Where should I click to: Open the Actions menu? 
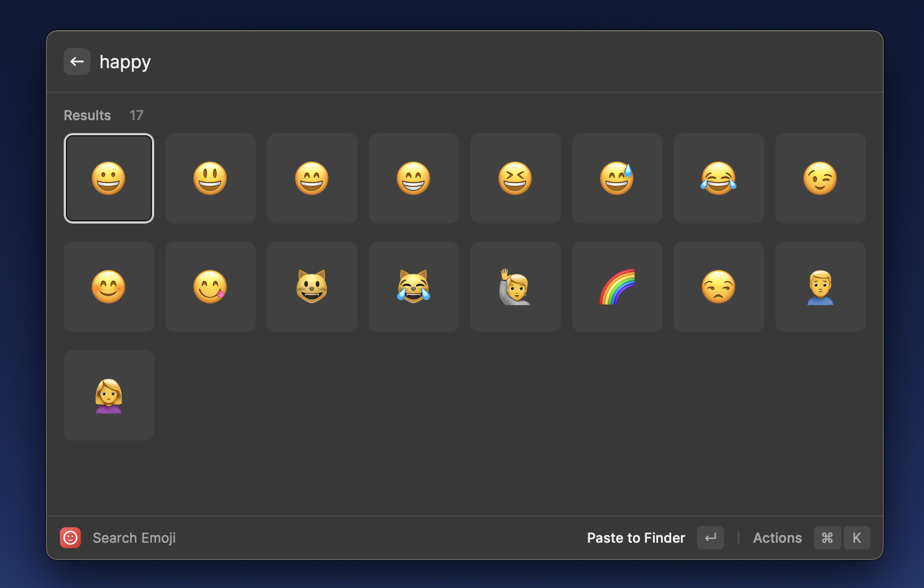point(778,538)
